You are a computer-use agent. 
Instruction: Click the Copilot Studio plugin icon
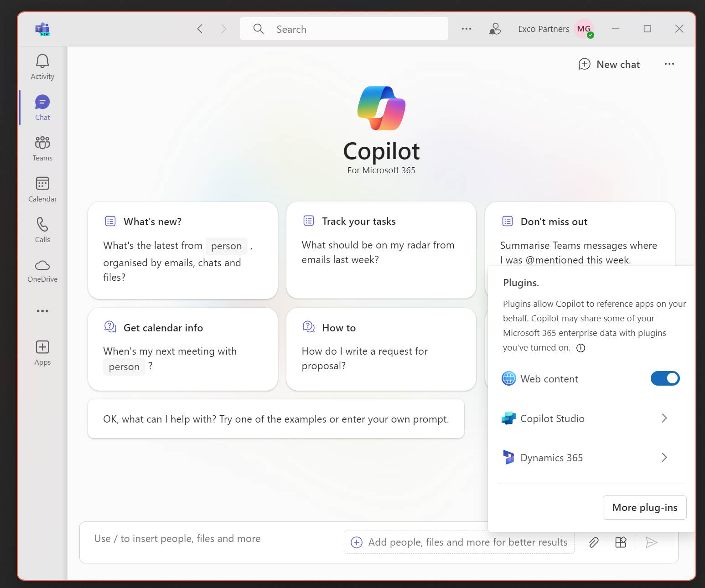(x=509, y=418)
